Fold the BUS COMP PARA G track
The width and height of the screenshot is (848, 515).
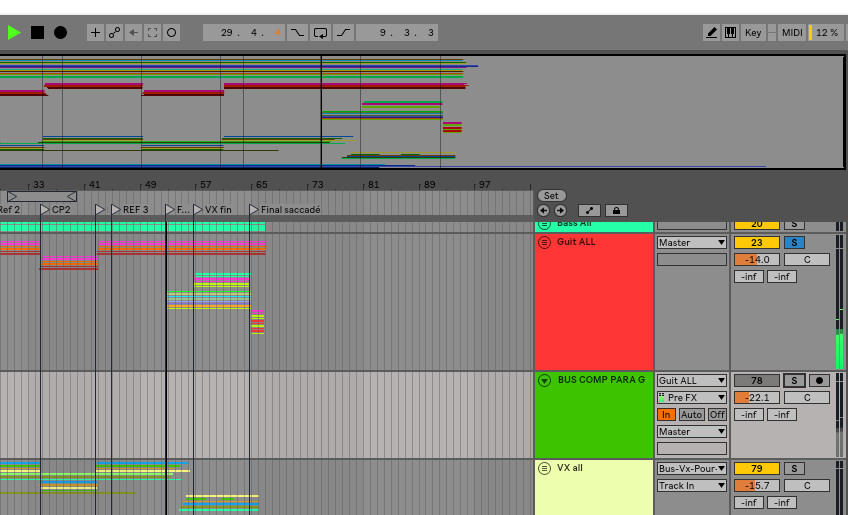pos(545,380)
